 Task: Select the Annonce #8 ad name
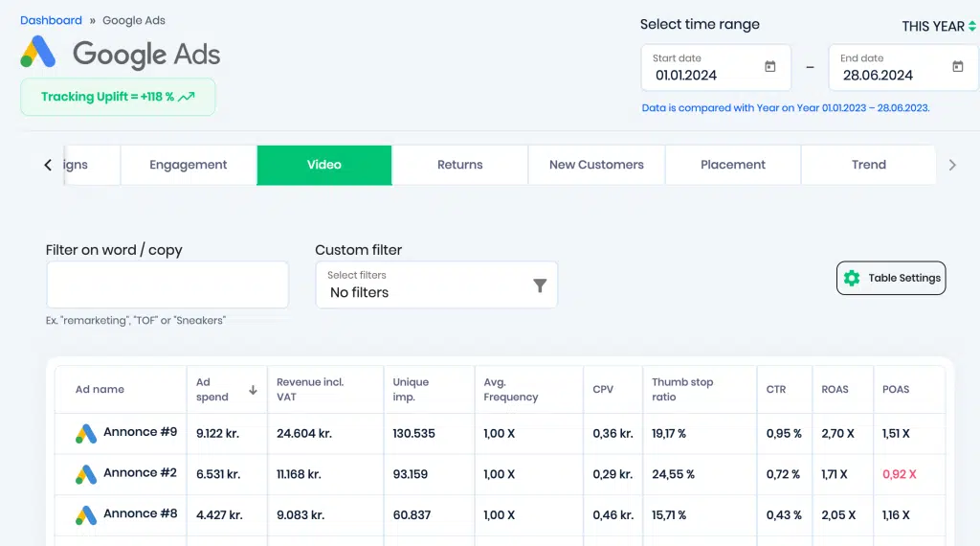click(x=140, y=513)
